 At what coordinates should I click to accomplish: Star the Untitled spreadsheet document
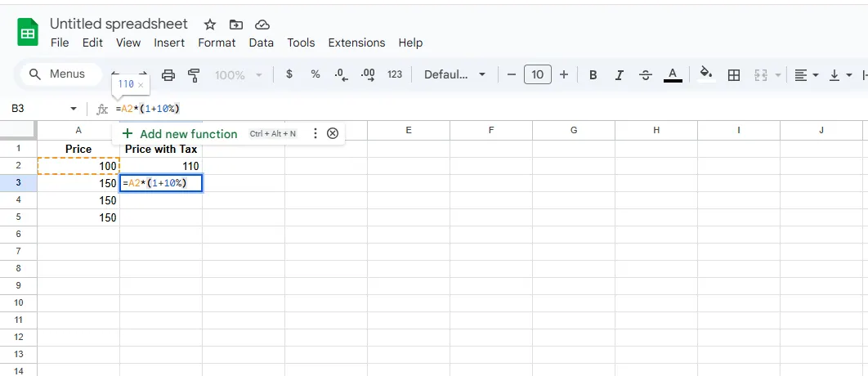pyautogui.click(x=210, y=25)
